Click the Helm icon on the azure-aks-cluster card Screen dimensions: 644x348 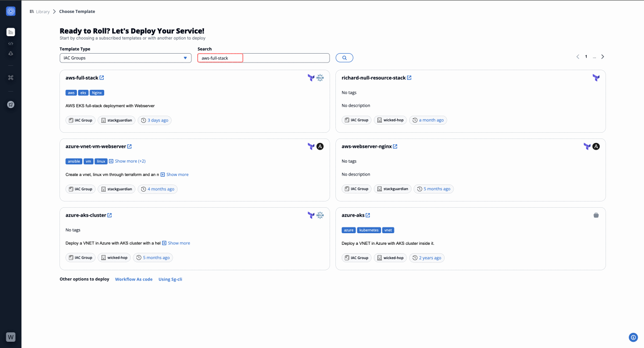click(x=320, y=215)
